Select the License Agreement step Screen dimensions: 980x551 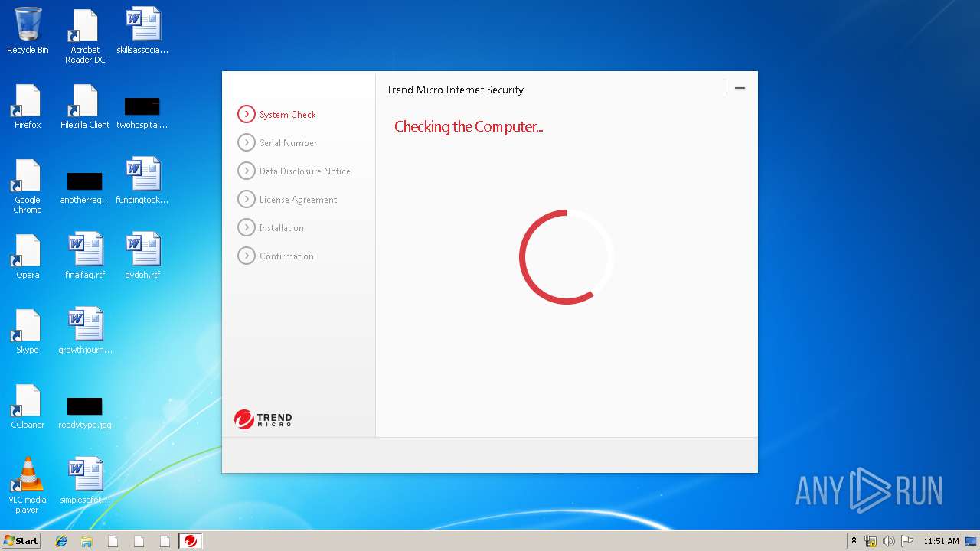pyautogui.click(x=287, y=200)
